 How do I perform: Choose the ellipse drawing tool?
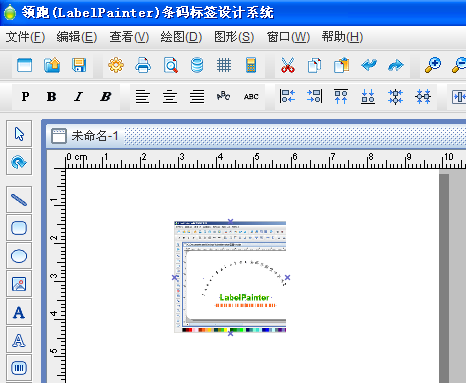click(19, 256)
